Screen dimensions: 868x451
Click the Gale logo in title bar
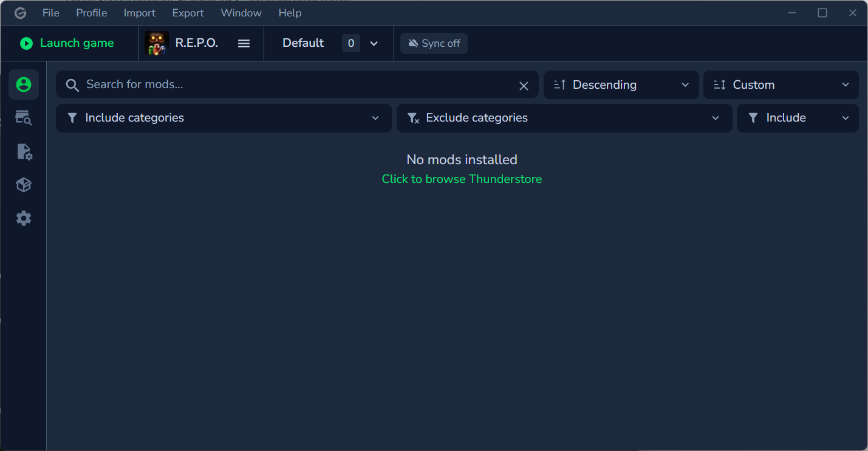coord(20,13)
